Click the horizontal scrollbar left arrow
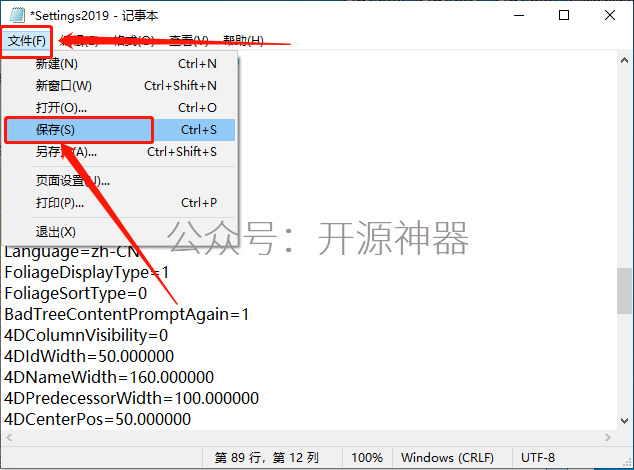The image size is (634, 470). pyautogui.click(x=9, y=437)
